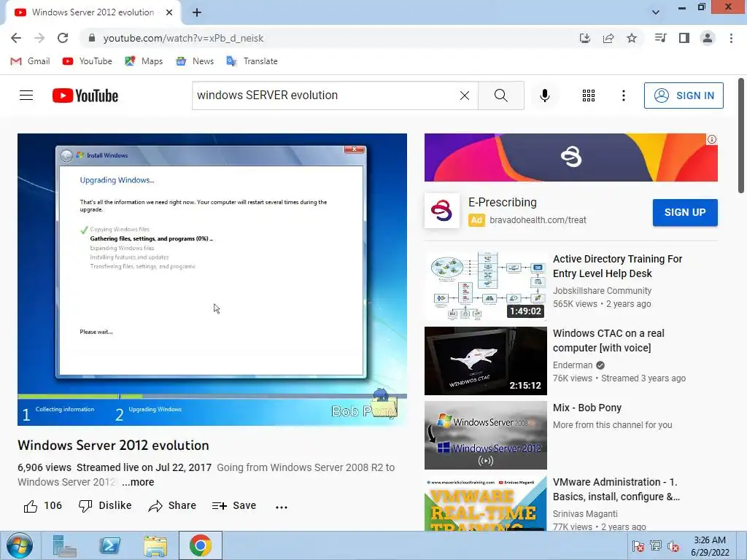Open tab search dropdown chevron
Image resolution: width=747 pixels, height=560 pixels.
coord(656,12)
